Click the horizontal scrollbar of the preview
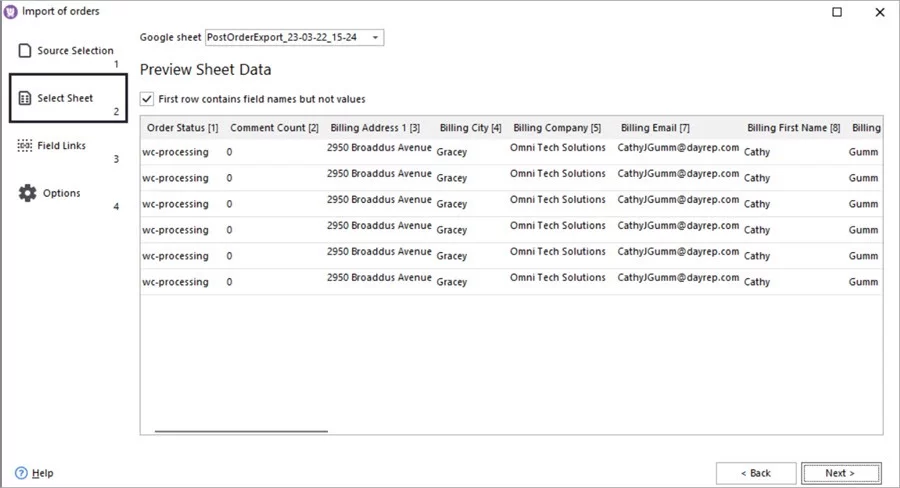 tap(241, 431)
